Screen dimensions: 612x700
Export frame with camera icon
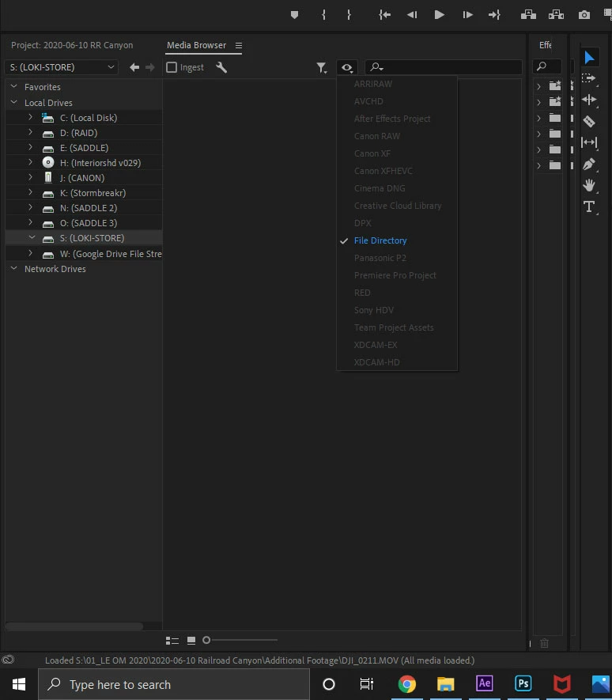584,15
